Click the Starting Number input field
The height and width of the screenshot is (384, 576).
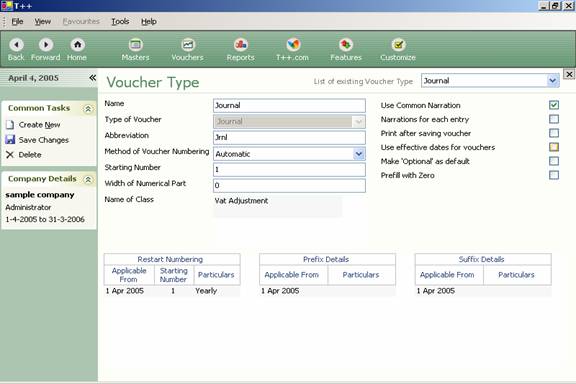[x=289, y=169]
